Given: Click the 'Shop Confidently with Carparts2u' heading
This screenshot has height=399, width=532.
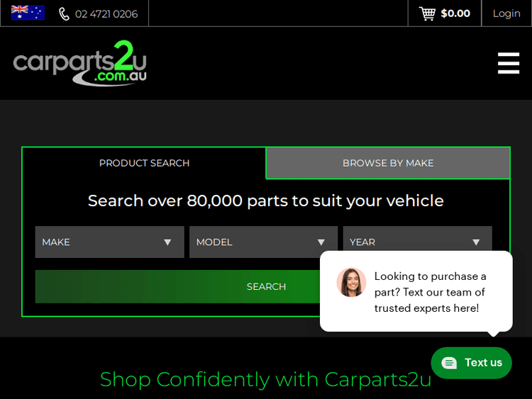Looking at the screenshot, I should [266, 379].
